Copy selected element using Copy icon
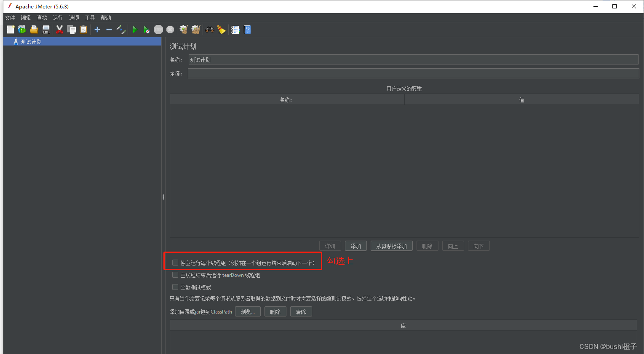This screenshot has width=644, height=354. click(72, 29)
